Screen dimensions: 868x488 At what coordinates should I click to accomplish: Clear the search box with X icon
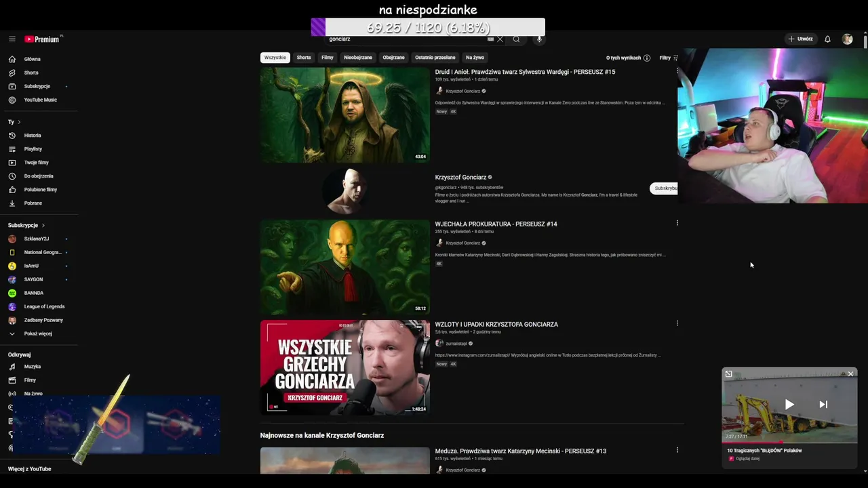tap(500, 39)
